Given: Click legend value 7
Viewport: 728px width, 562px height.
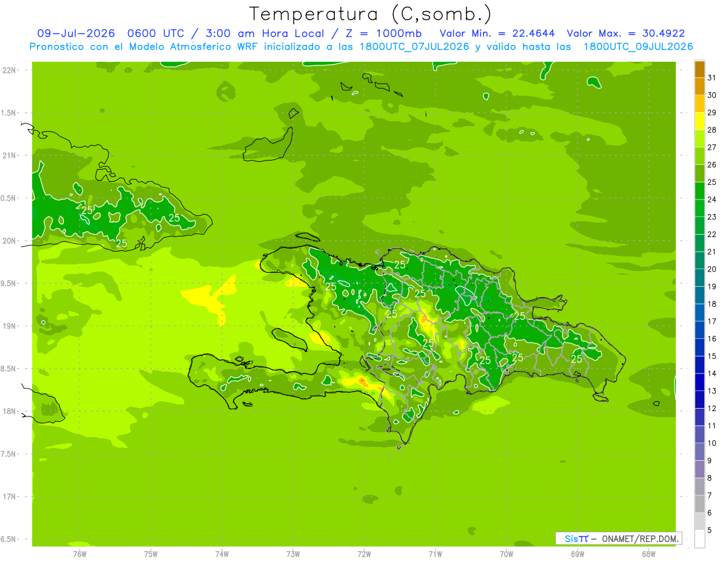Looking at the screenshot, I should click(710, 495).
